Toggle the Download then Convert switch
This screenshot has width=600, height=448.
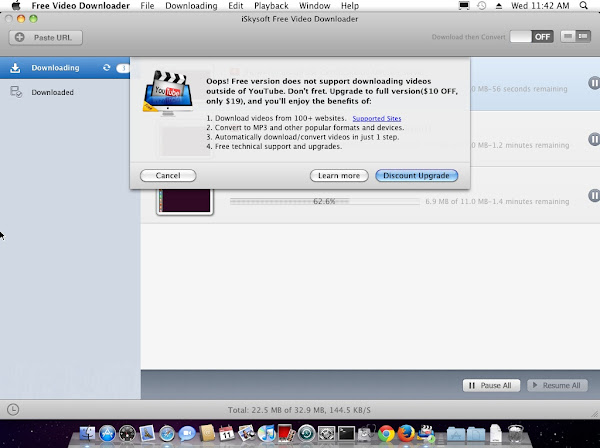tap(531, 37)
